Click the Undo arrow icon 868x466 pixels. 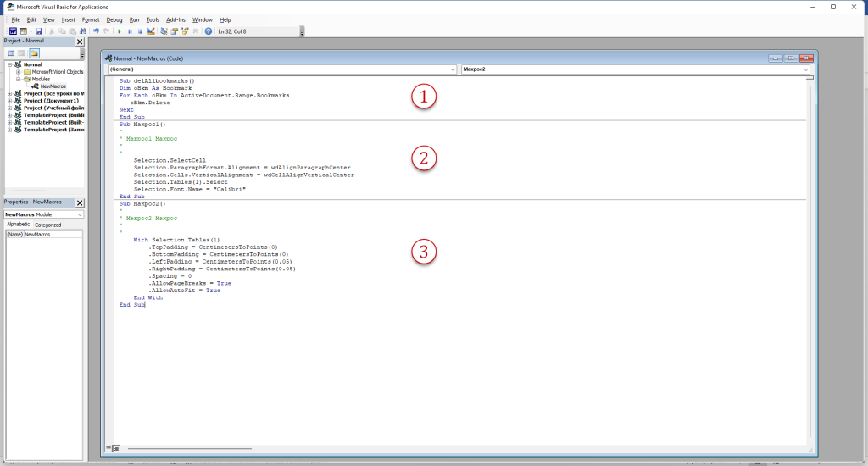coord(96,31)
